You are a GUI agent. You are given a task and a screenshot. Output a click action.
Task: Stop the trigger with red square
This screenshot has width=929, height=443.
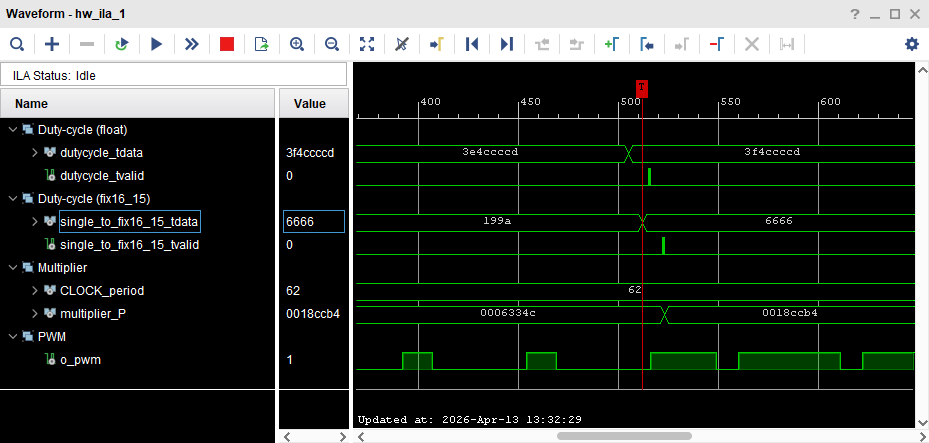click(227, 44)
